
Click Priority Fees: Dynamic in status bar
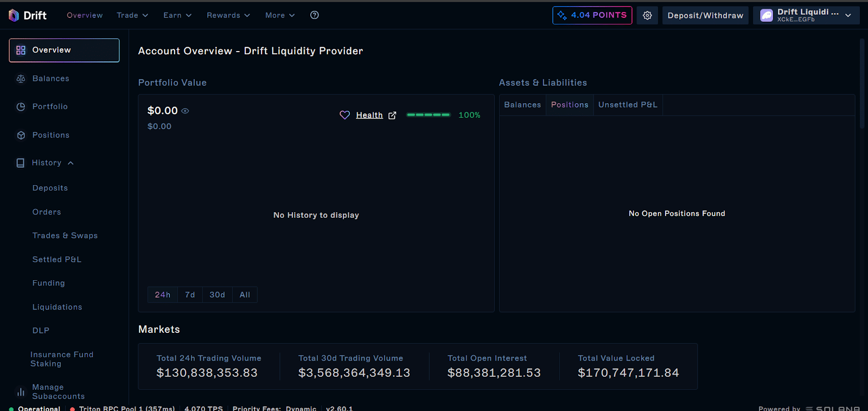(275, 408)
